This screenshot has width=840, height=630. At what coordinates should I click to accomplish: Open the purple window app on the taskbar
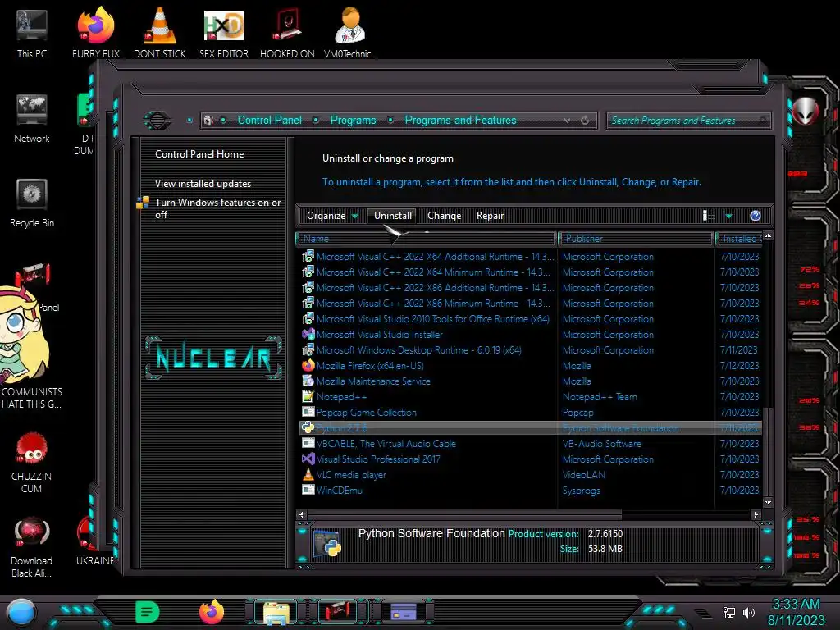[404, 612]
